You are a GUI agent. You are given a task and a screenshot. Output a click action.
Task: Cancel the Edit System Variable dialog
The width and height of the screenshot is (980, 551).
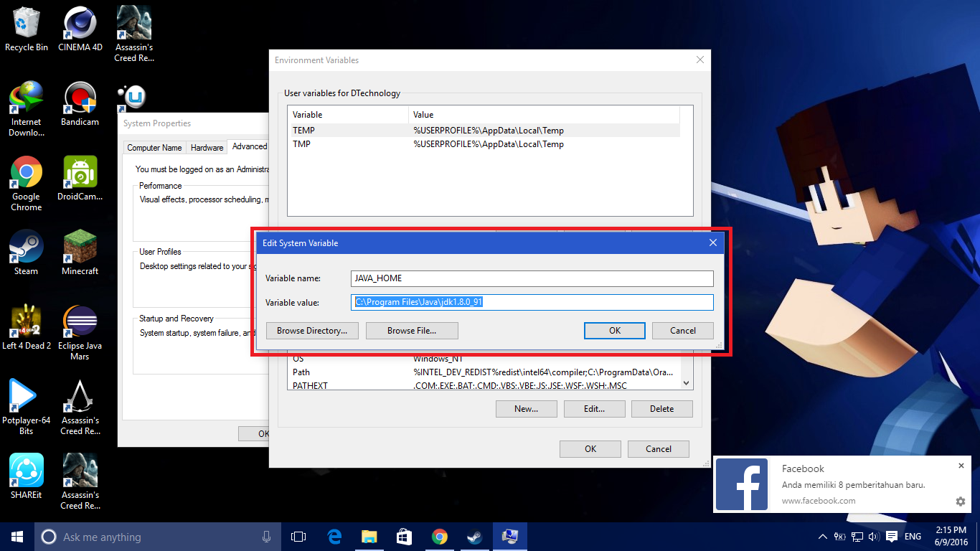coord(683,331)
